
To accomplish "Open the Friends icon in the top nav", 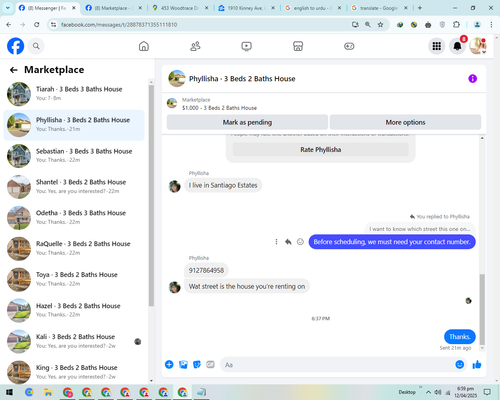I will [195, 46].
